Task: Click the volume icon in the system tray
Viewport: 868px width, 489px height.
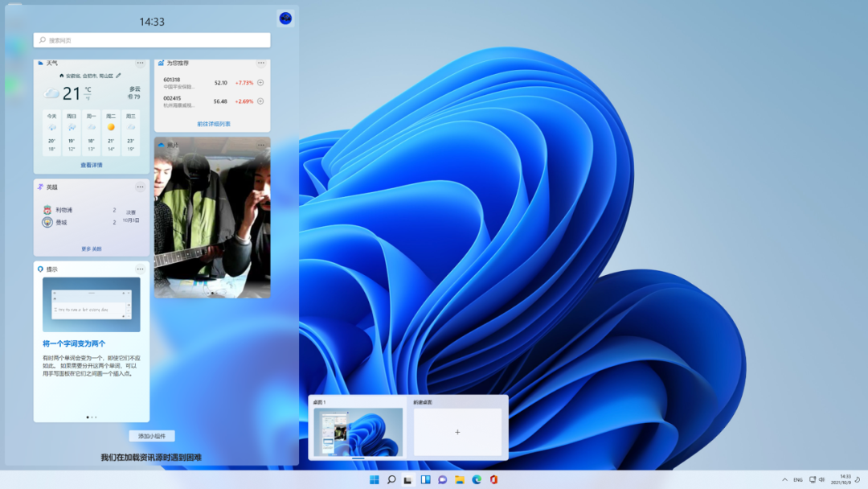Action: [821, 479]
